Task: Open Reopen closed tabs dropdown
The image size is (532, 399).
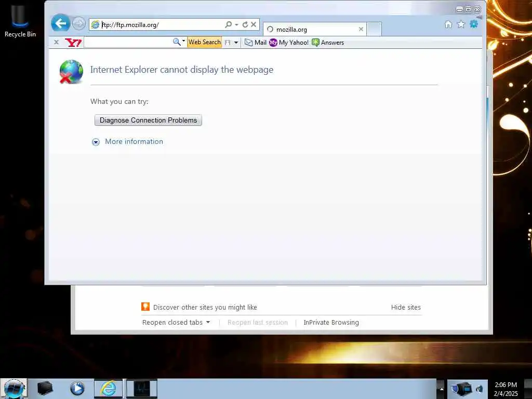Action: [176, 322]
